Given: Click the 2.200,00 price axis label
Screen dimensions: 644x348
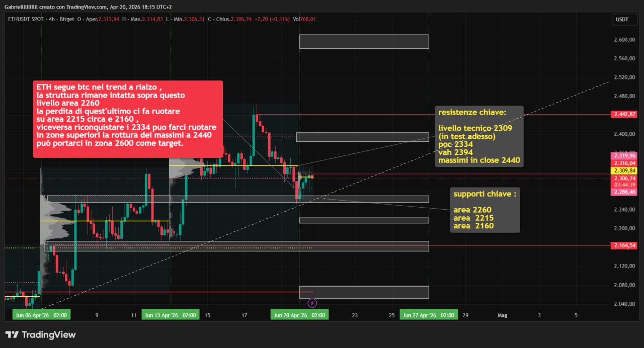Looking at the screenshot, I should coord(624,228).
